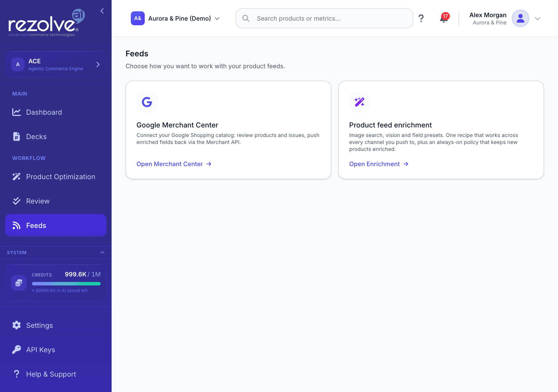Open Product Optimization in the Workflow section
Screen dimensions: 558x392
(56, 177)
